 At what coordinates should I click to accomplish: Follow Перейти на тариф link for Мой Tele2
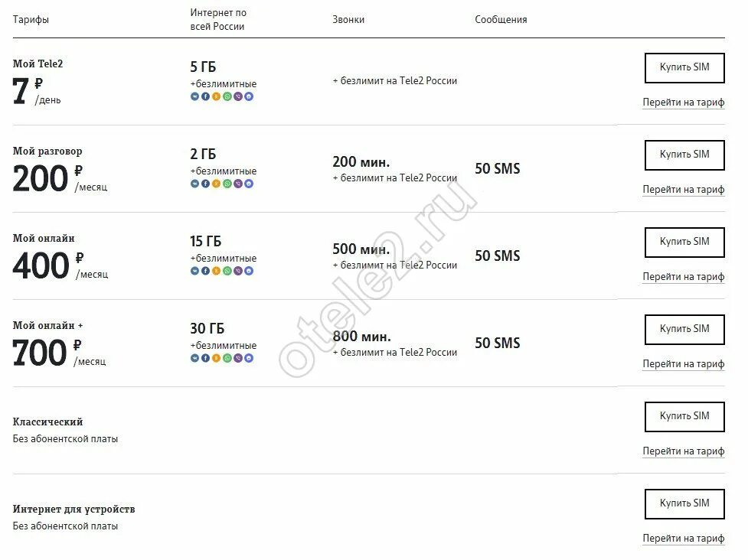pyautogui.click(x=684, y=103)
